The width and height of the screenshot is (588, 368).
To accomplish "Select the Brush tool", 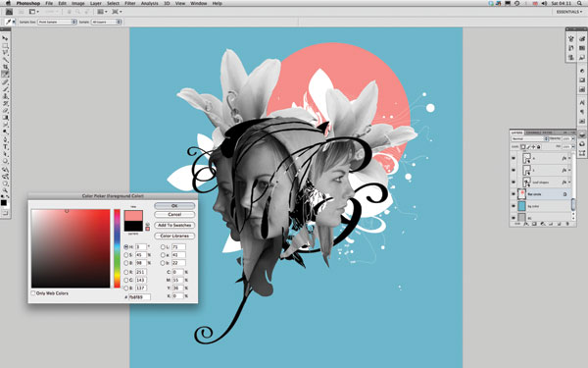I will 5,88.
